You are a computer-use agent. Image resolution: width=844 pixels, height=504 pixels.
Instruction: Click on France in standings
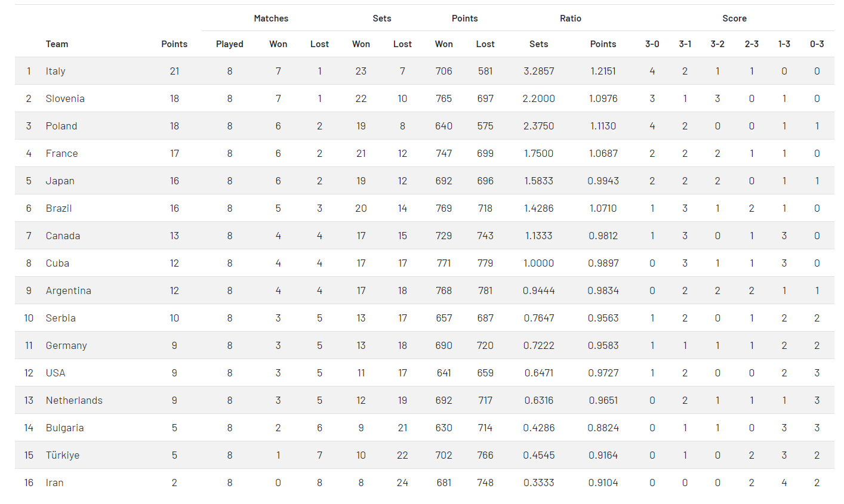coord(62,153)
